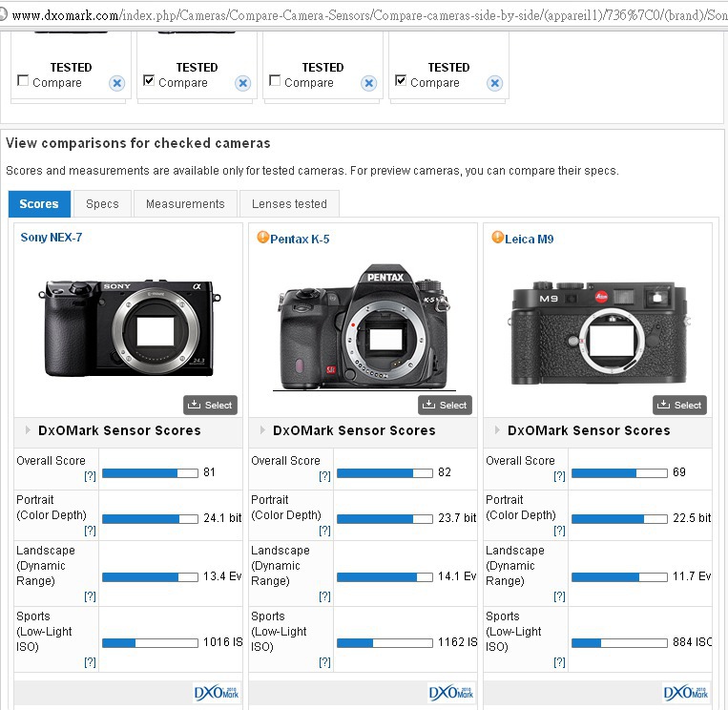
Task: Click the orange warning icon beside Leica M9
Action: click(498, 238)
